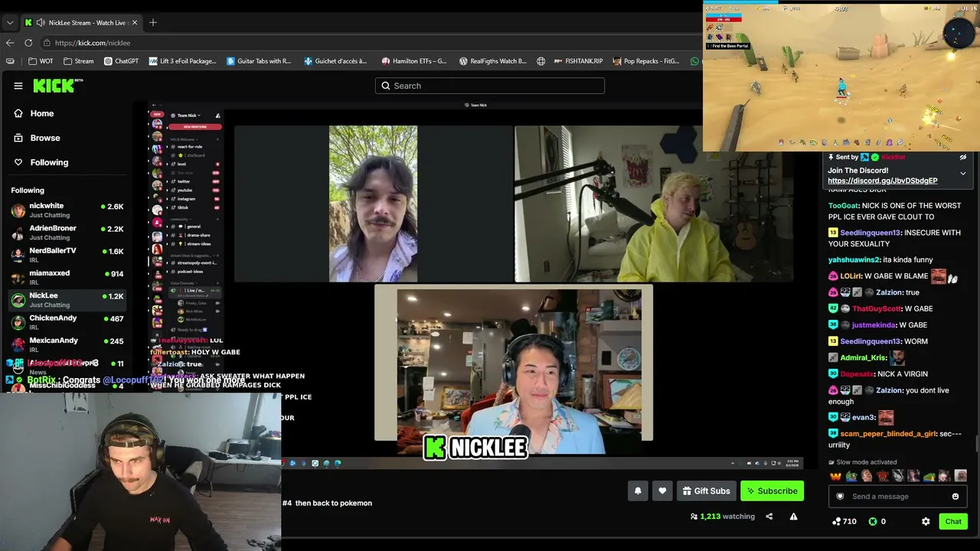Open the RealFigths Watch bookmark
Screen dimensions: 980x551
point(492,61)
